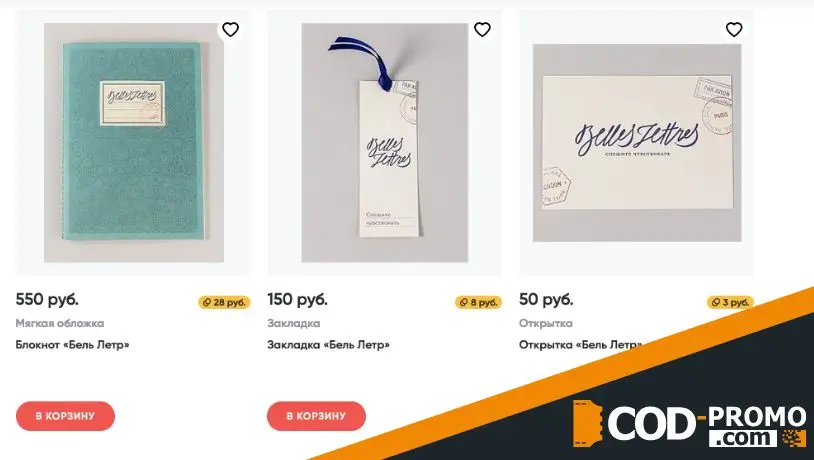This screenshot has height=460, width=814.
Task: Add the bookmark to cart via В КОРЗИНУ
Action: [x=316, y=416]
